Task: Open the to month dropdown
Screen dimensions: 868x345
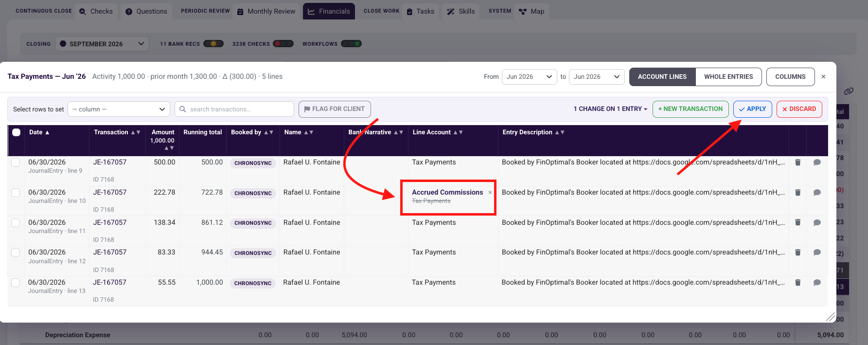Action: (x=597, y=77)
